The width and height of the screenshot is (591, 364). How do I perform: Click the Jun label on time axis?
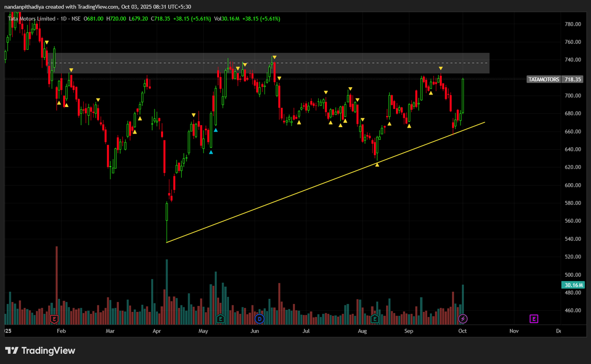(255, 331)
